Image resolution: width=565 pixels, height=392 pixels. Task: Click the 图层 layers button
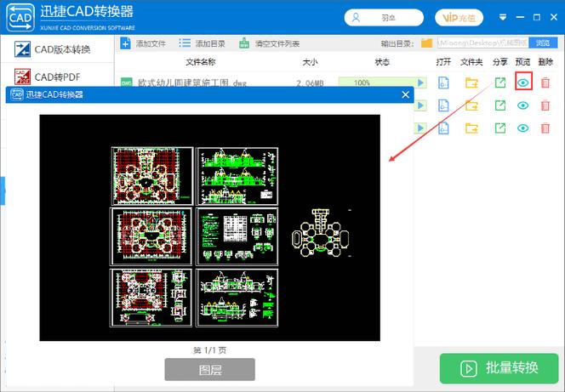click(x=209, y=369)
